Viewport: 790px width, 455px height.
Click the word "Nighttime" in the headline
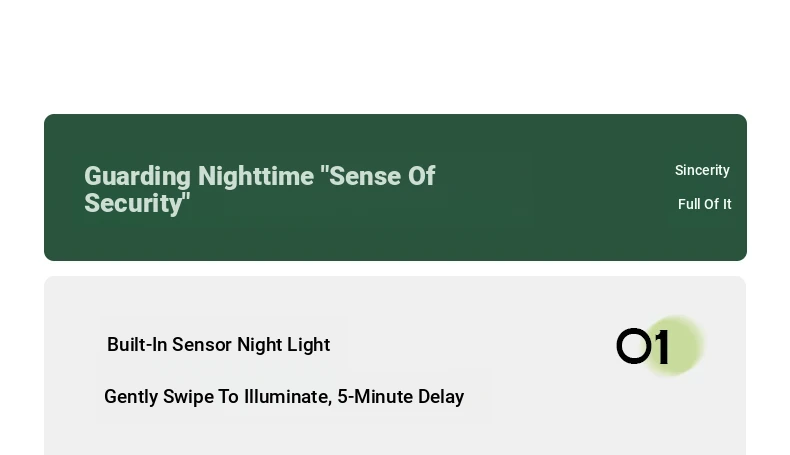(255, 177)
